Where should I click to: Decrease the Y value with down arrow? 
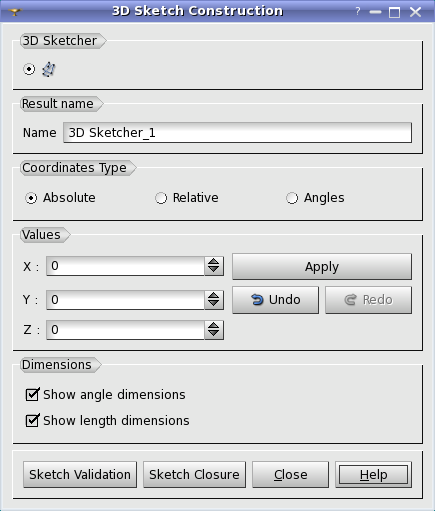point(214,304)
